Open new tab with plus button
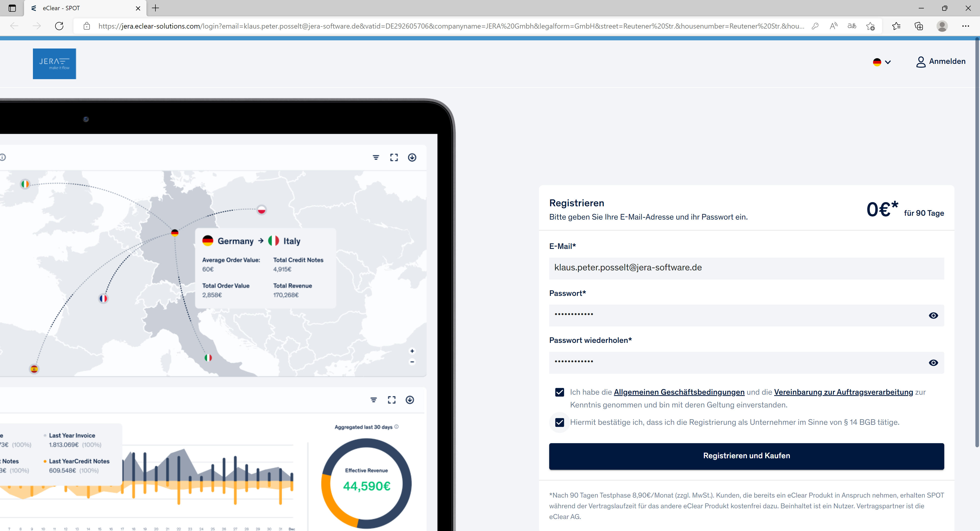 pyautogui.click(x=156, y=8)
